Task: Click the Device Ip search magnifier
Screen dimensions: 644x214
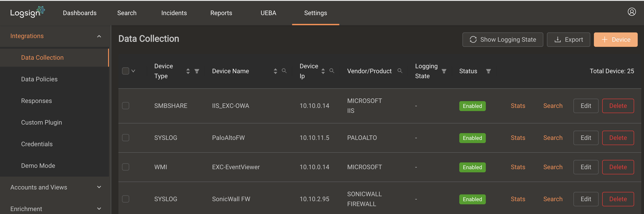Action: (x=332, y=71)
